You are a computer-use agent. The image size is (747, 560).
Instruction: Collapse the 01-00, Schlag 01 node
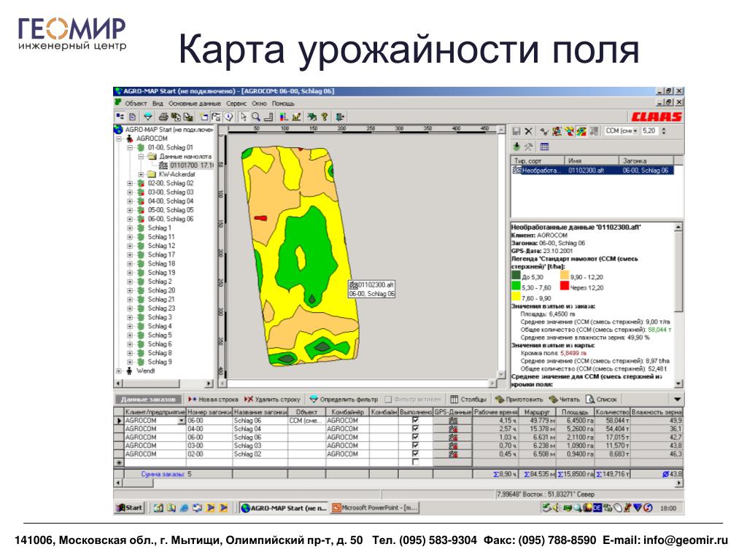pos(130,147)
